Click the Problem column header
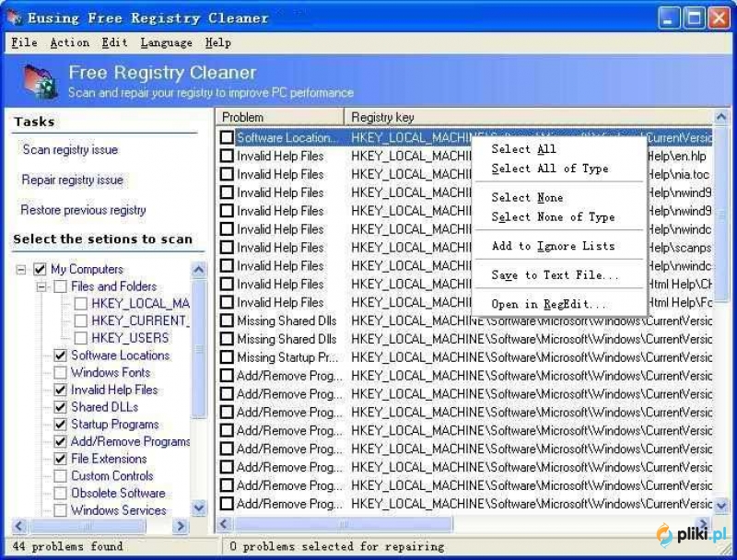 [281, 117]
